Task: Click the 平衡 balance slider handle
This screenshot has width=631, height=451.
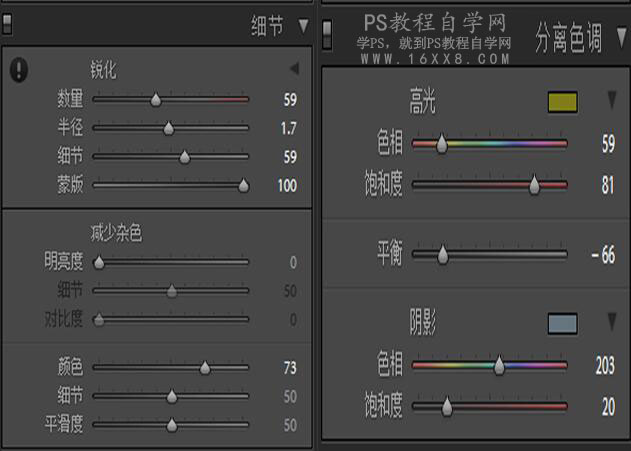Action: click(x=443, y=254)
